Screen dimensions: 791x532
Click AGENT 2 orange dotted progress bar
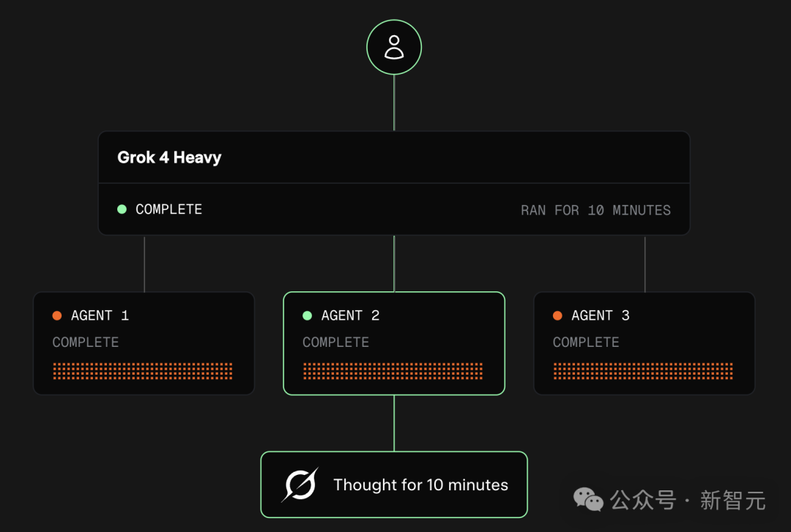(x=393, y=371)
